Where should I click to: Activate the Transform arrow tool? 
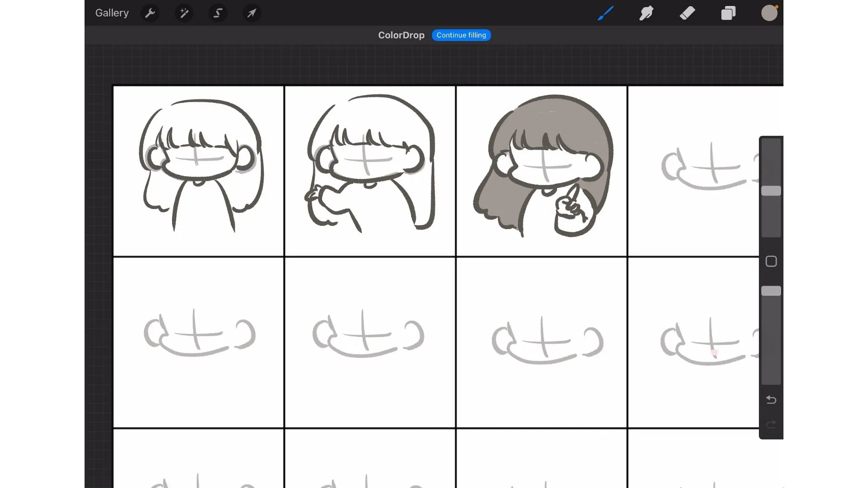tap(252, 13)
